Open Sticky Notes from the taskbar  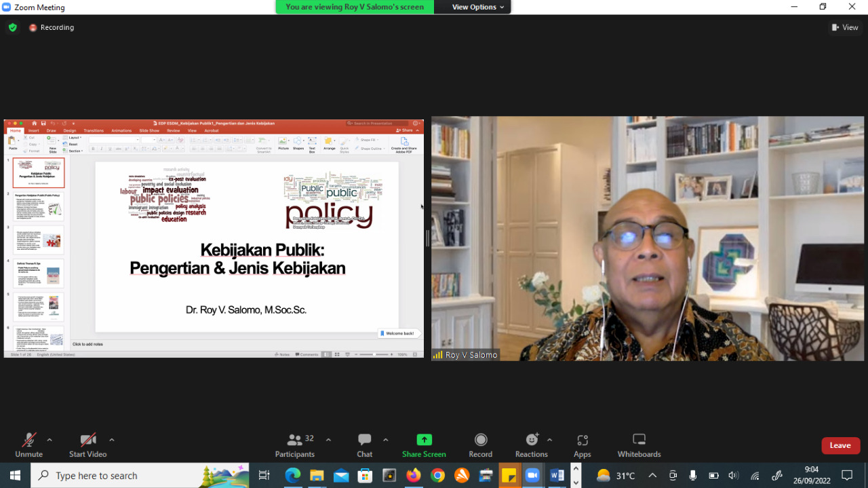(x=509, y=476)
